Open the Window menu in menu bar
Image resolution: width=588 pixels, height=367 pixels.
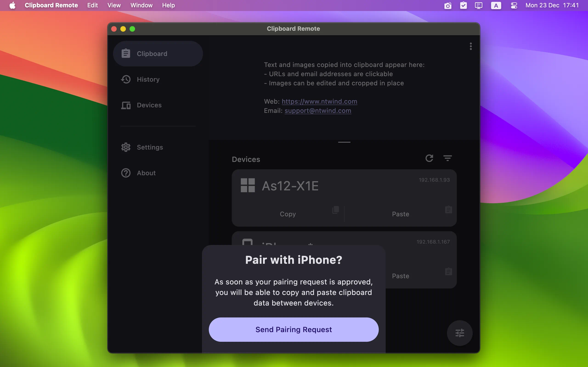(141, 6)
